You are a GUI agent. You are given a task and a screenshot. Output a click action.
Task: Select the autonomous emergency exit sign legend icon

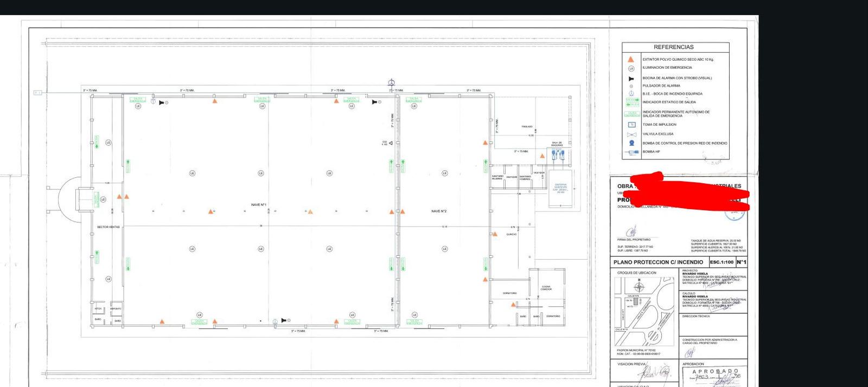(x=632, y=114)
